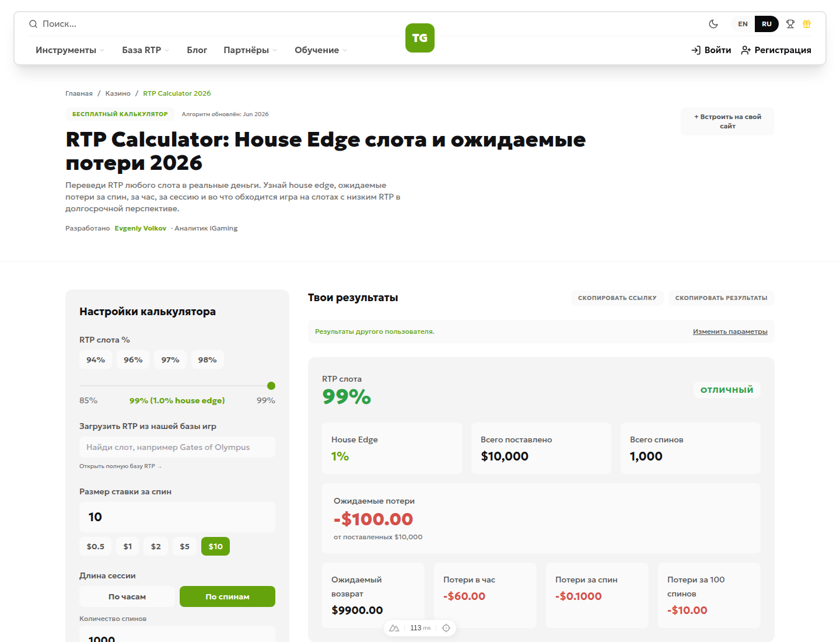Choose the 97% RTP preset
This screenshot has width=840, height=642.
click(x=170, y=360)
